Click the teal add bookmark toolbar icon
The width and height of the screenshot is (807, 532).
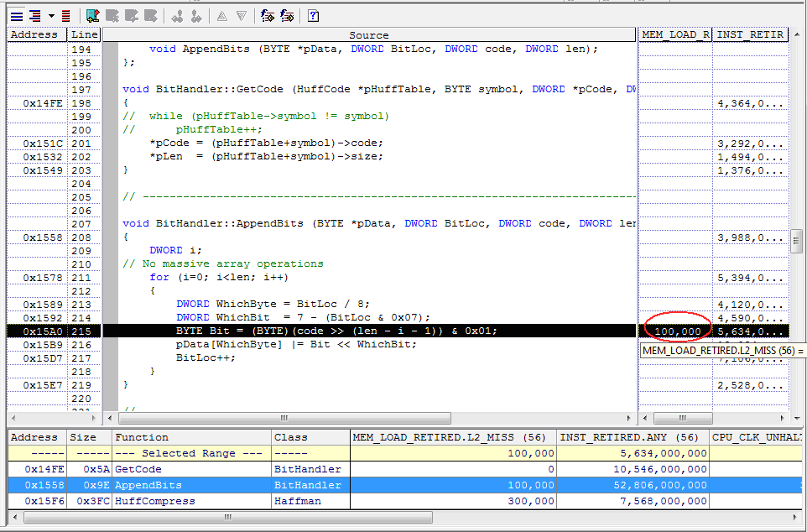(x=92, y=15)
